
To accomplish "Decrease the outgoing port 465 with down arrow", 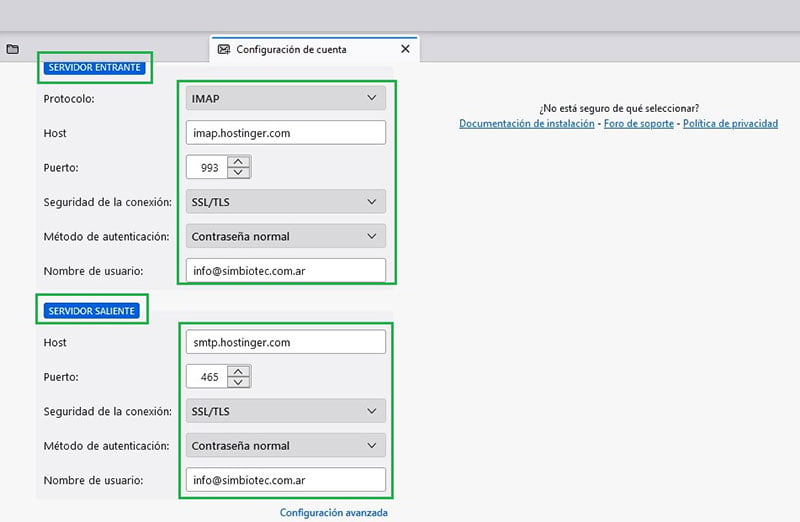I will point(238,382).
